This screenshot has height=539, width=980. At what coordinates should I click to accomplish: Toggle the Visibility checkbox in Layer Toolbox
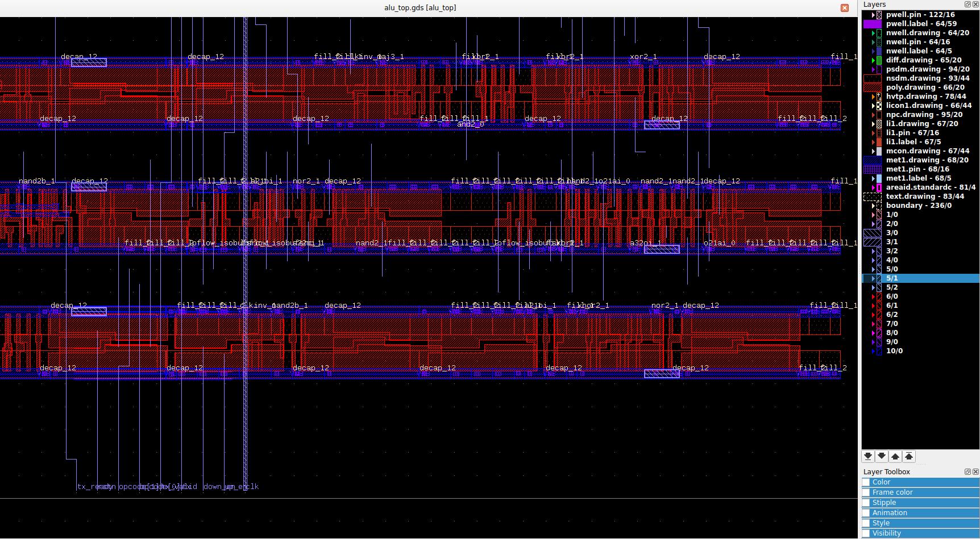pyautogui.click(x=866, y=533)
